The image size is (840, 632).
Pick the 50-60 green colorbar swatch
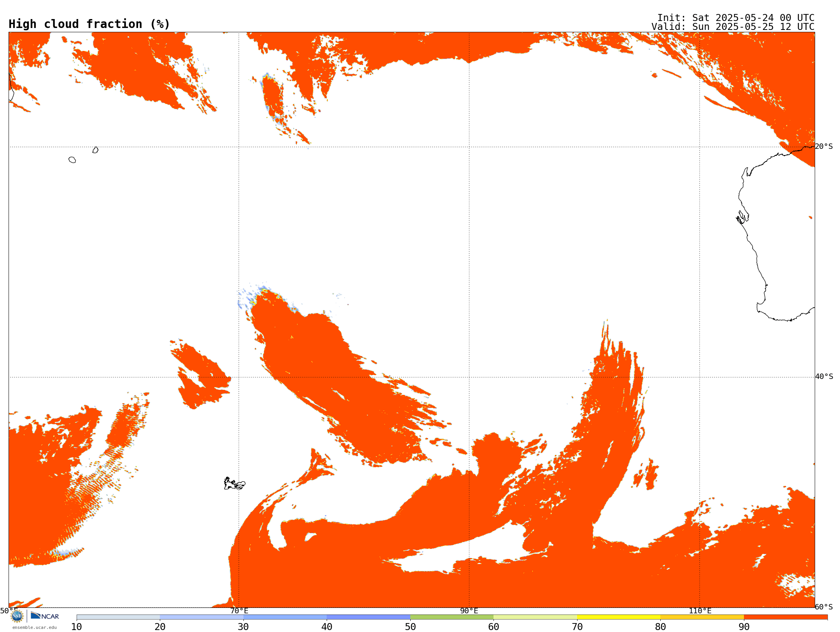[x=452, y=617]
